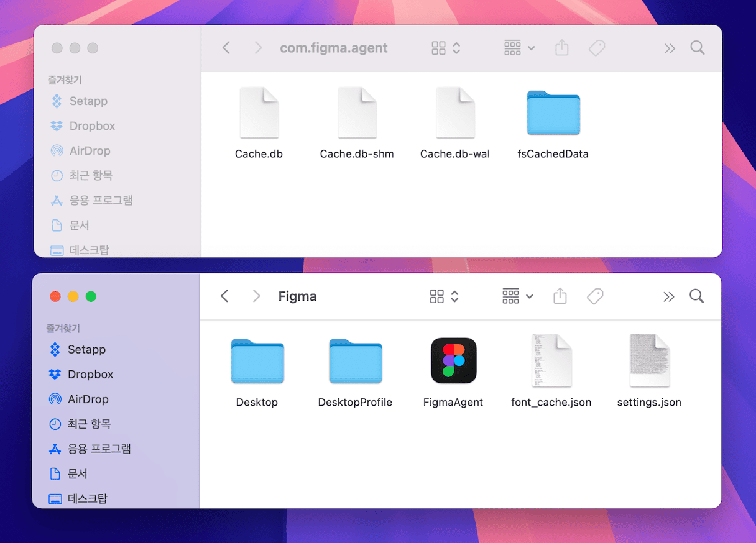
Task: Open the DesktopProfile folder
Action: (x=355, y=361)
